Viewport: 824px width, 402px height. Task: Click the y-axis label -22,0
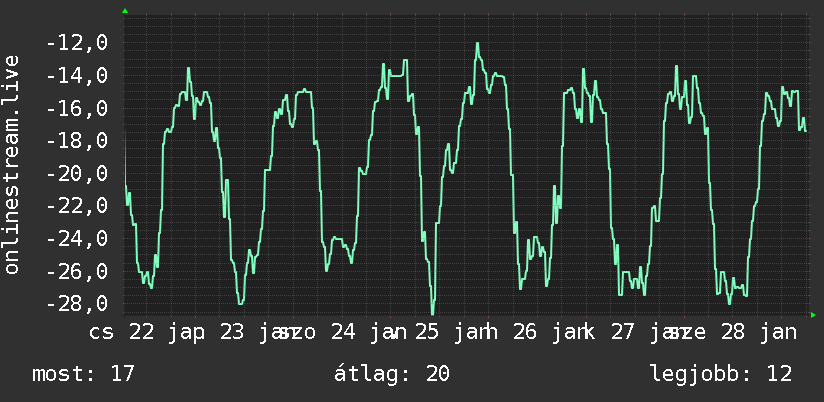point(77,206)
